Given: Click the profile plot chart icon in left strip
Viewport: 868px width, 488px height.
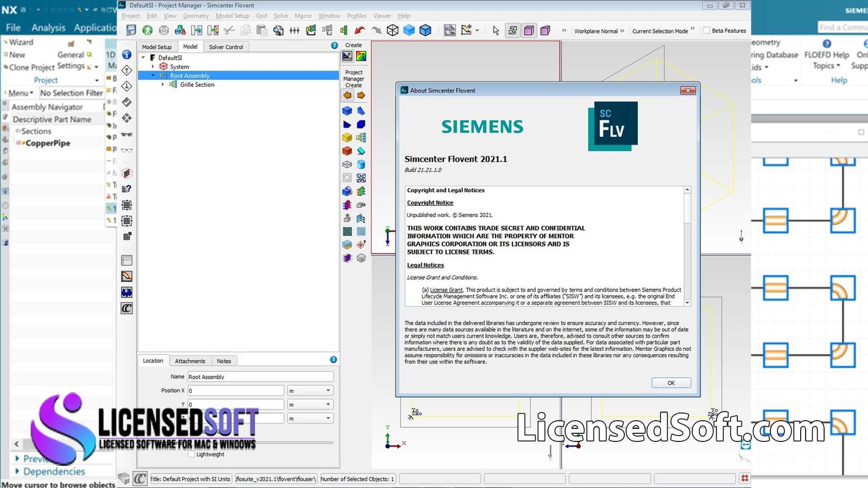Looking at the screenshot, I should [x=126, y=277].
